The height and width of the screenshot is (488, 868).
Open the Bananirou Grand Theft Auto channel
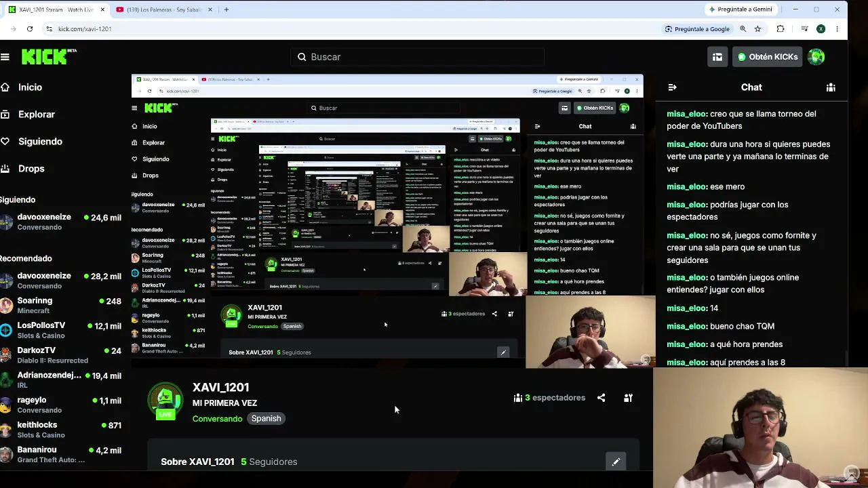coord(61,454)
